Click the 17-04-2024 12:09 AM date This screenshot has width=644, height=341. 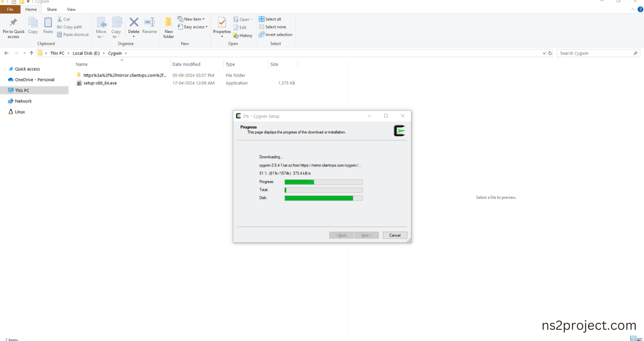[193, 83]
